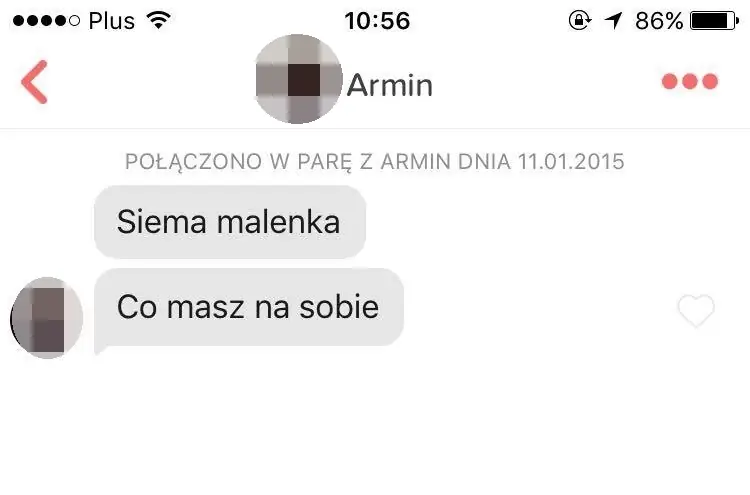Image resolution: width=750 pixels, height=495 pixels.
Task: Select the 'Siema malenka' message bubble
Action: pos(230,222)
